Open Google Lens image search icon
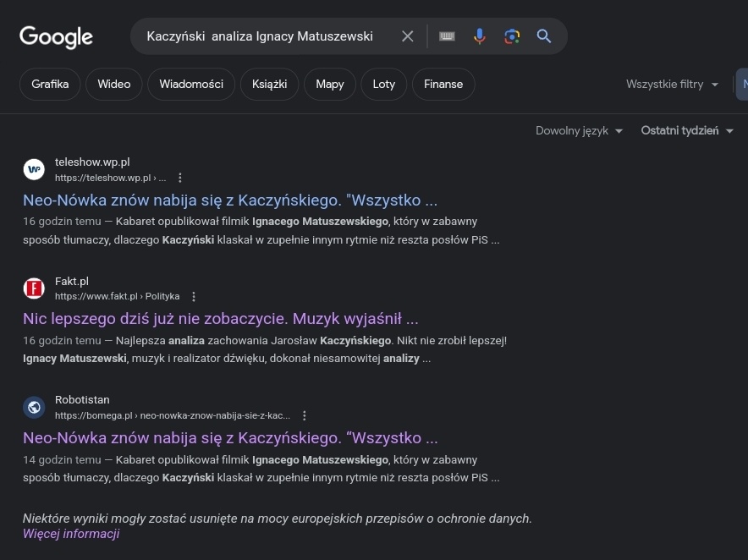The image size is (748, 560). pyautogui.click(x=512, y=36)
